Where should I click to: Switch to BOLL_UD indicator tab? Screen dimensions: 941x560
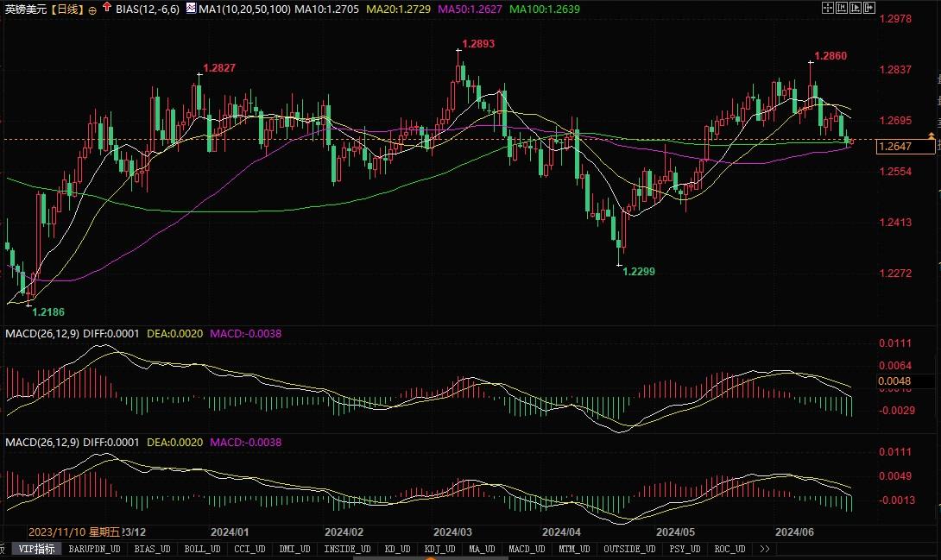coord(202,549)
